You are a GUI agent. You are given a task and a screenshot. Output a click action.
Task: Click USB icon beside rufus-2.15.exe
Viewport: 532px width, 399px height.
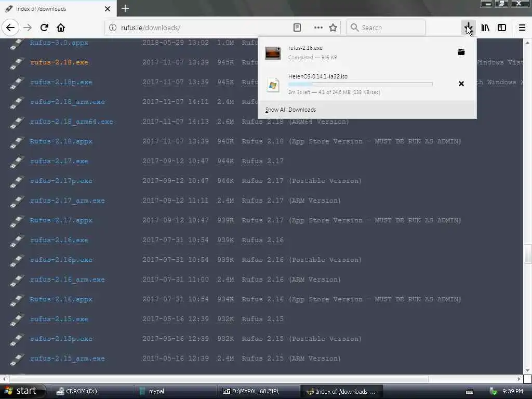(17, 320)
